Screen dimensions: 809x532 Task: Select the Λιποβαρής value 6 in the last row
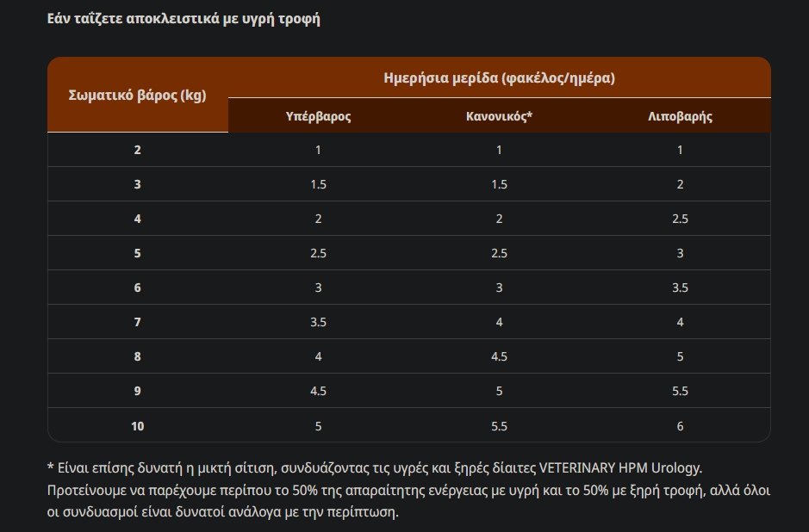[680, 425]
